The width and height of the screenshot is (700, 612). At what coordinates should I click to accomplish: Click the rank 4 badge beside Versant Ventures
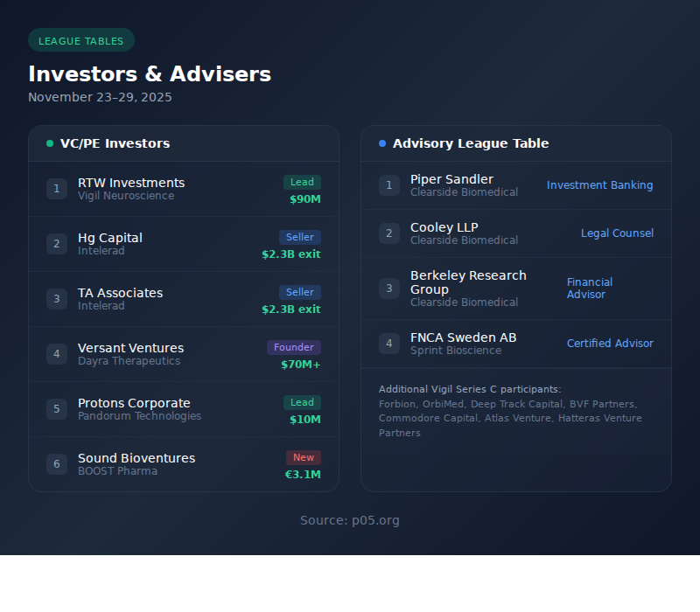coord(57,354)
